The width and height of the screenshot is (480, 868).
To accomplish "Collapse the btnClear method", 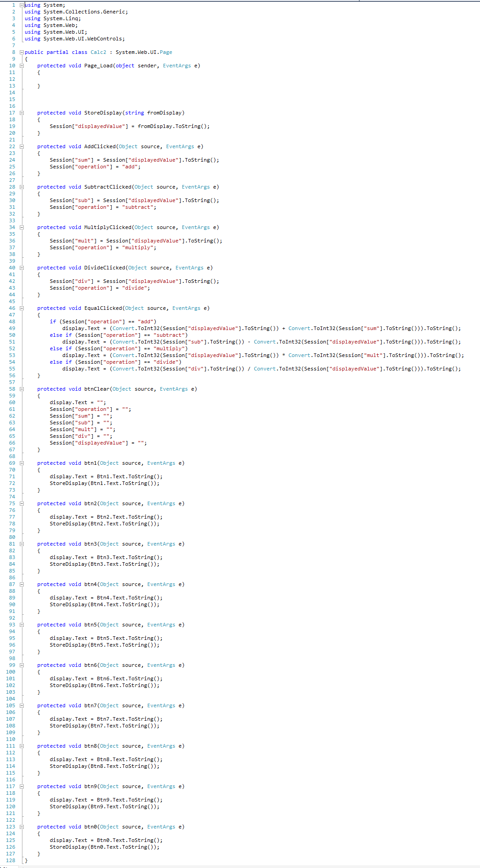I will click(x=22, y=389).
